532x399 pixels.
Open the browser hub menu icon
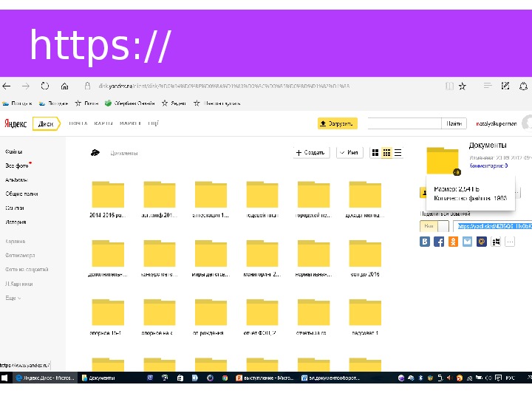pos(488,86)
